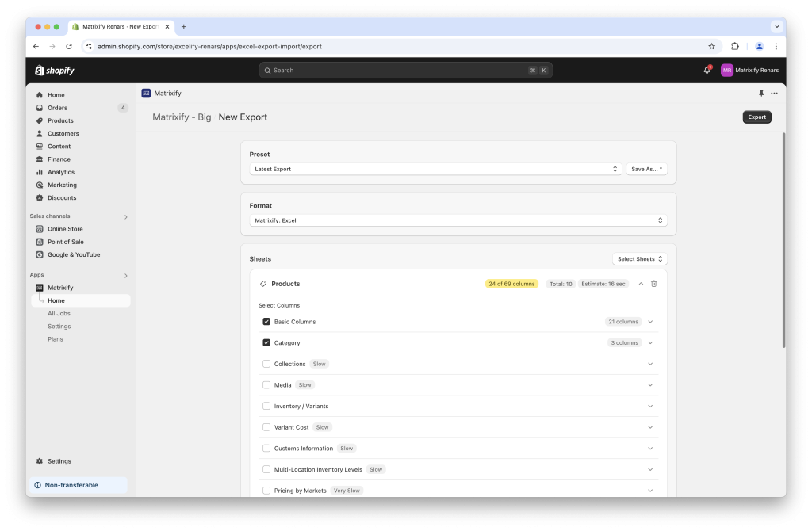Collapse the Products sheet with the chevron
The width and height of the screenshot is (812, 531).
coord(641,283)
